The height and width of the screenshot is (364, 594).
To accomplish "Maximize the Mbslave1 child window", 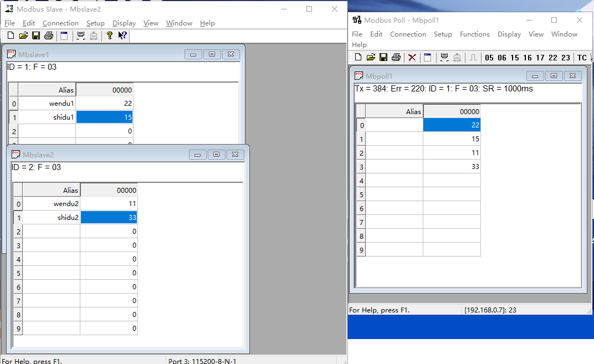I will coord(212,54).
